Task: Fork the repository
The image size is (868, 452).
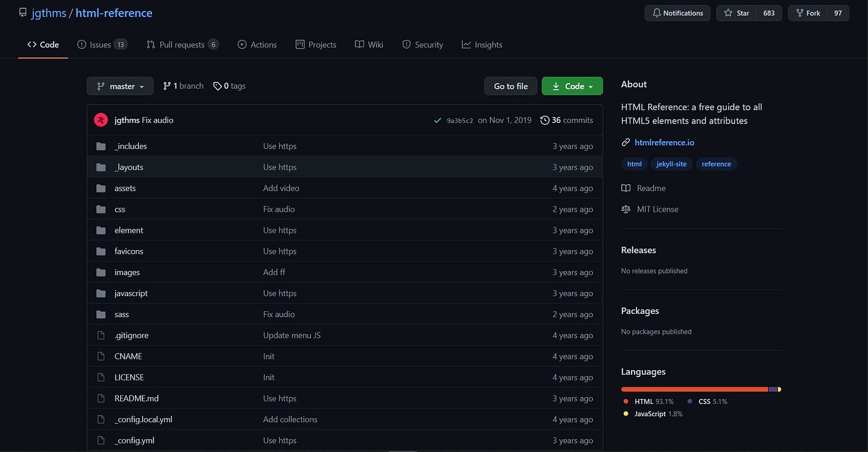Action: (x=807, y=13)
